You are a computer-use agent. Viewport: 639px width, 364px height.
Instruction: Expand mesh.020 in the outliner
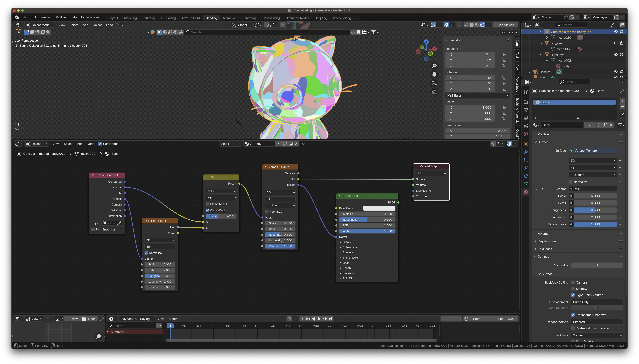[547, 38]
